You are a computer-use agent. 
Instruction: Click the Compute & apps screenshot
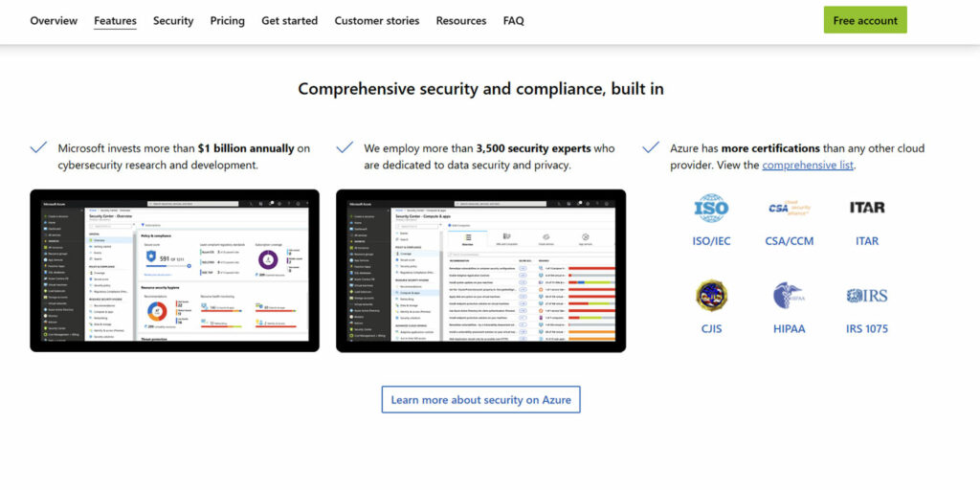[x=480, y=271]
